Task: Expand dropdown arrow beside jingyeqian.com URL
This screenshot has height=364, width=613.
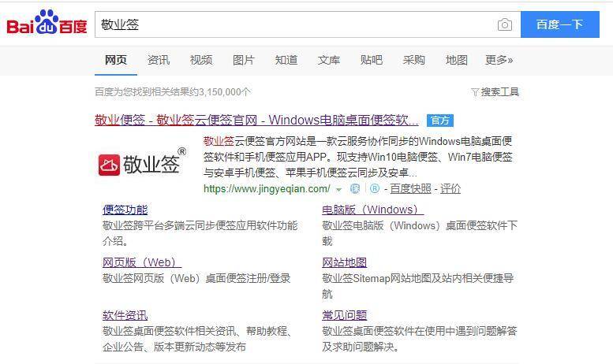Action: pyautogui.click(x=339, y=190)
